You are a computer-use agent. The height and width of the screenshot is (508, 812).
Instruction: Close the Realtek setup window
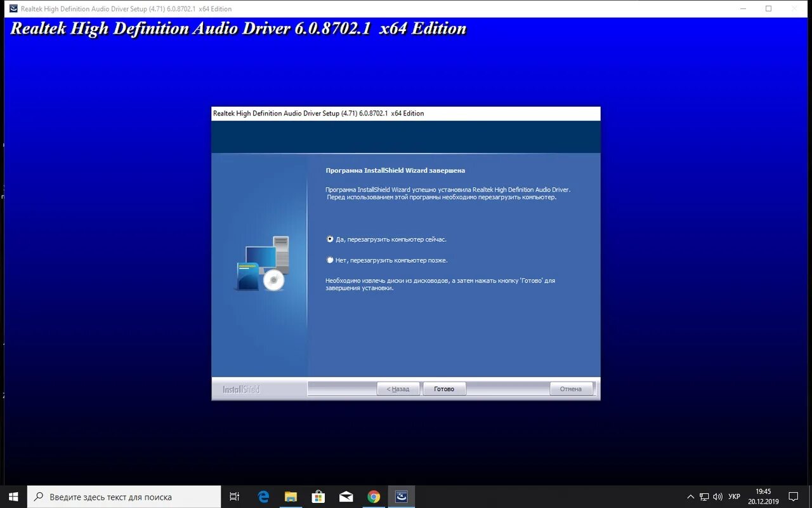[x=794, y=9]
